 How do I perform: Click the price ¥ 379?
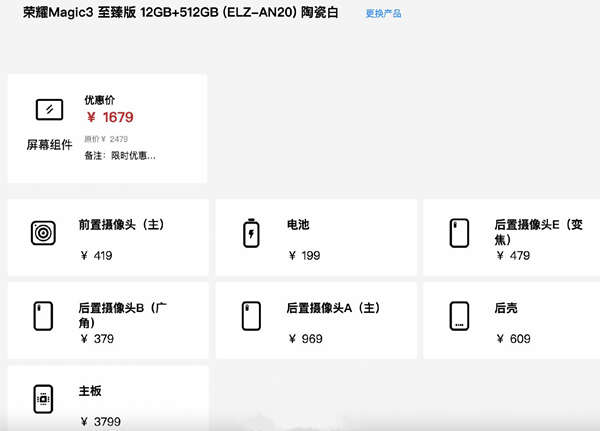(x=98, y=339)
